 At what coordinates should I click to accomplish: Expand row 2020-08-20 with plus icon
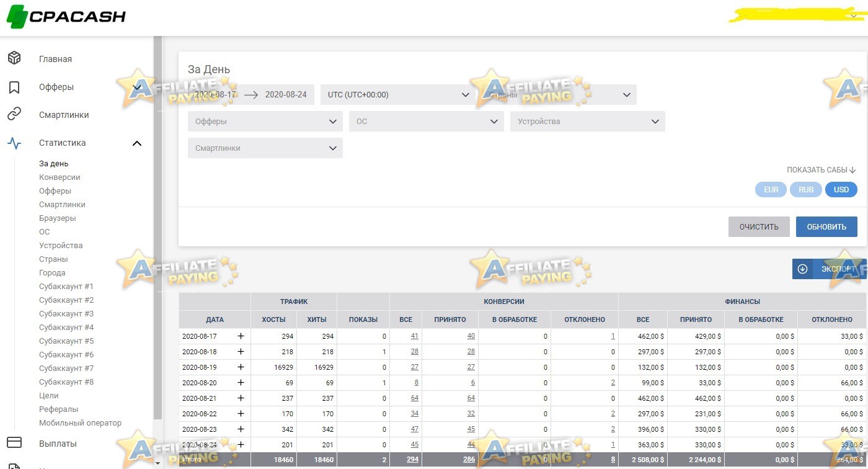[x=241, y=382]
